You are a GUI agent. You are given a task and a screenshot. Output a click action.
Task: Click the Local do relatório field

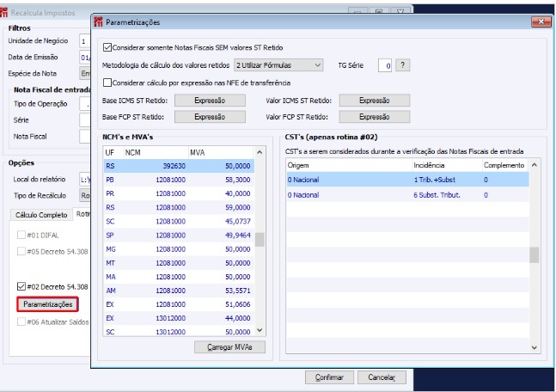[85, 180]
